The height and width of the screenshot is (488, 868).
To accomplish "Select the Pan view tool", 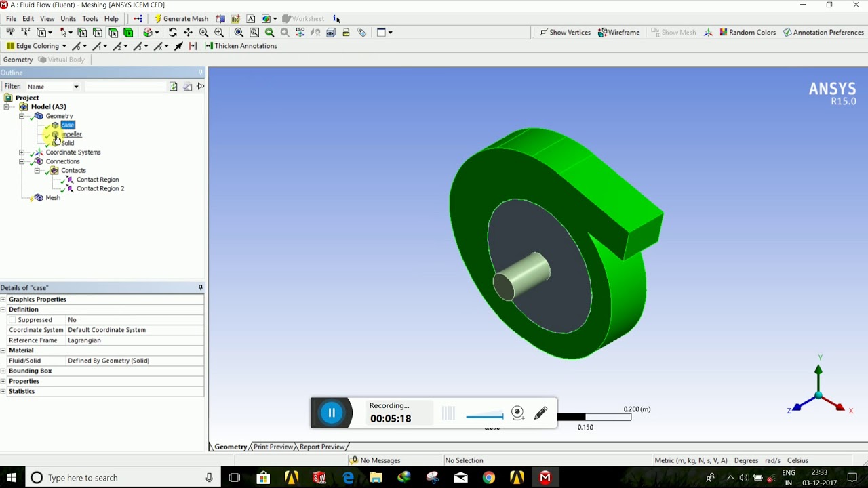I will pos(189,33).
